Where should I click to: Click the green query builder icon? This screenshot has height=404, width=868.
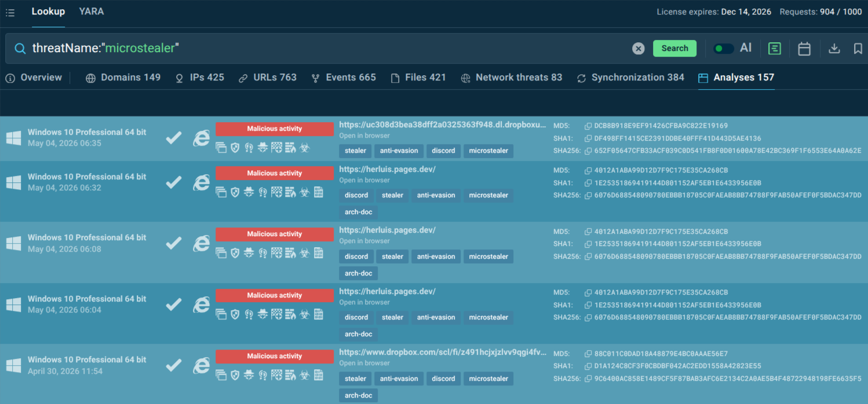[x=775, y=49]
